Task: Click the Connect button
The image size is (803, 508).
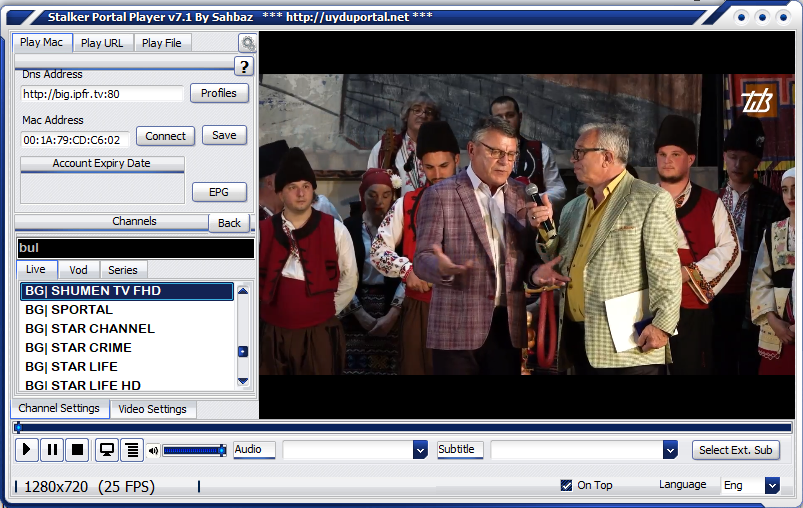Action: [x=165, y=136]
